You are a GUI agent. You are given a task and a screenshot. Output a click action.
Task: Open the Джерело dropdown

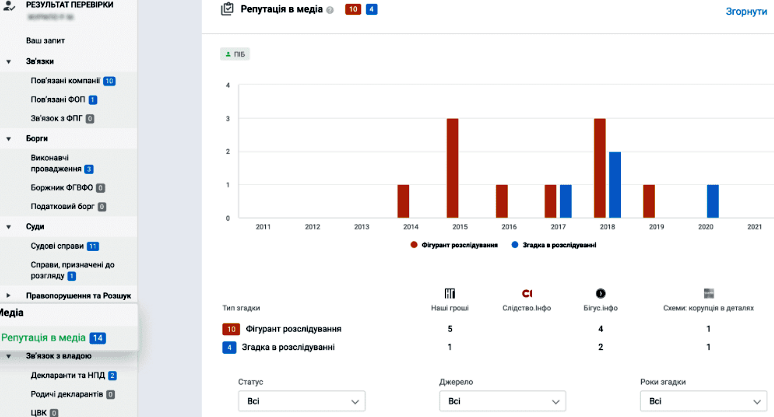(x=501, y=401)
